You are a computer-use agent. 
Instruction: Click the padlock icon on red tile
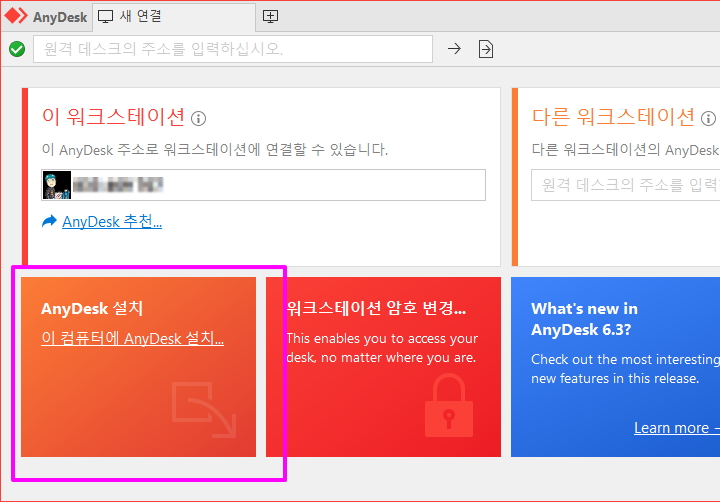tap(449, 405)
